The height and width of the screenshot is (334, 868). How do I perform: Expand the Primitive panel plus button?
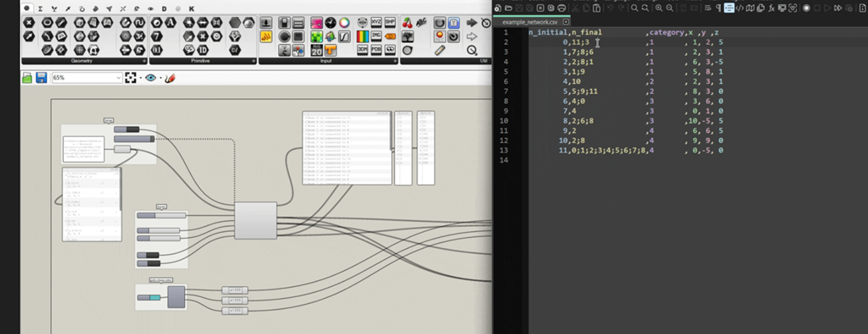click(x=253, y=61)
